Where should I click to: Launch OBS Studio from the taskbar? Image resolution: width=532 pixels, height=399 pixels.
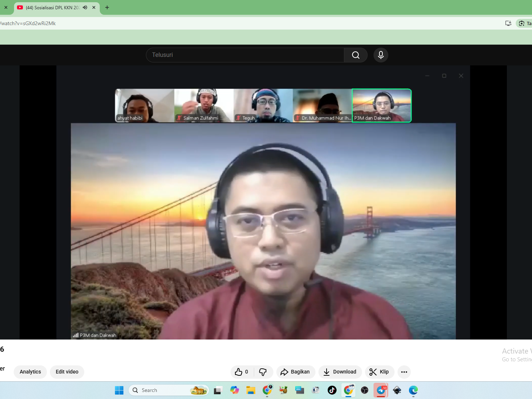click(x=365, y=390)
